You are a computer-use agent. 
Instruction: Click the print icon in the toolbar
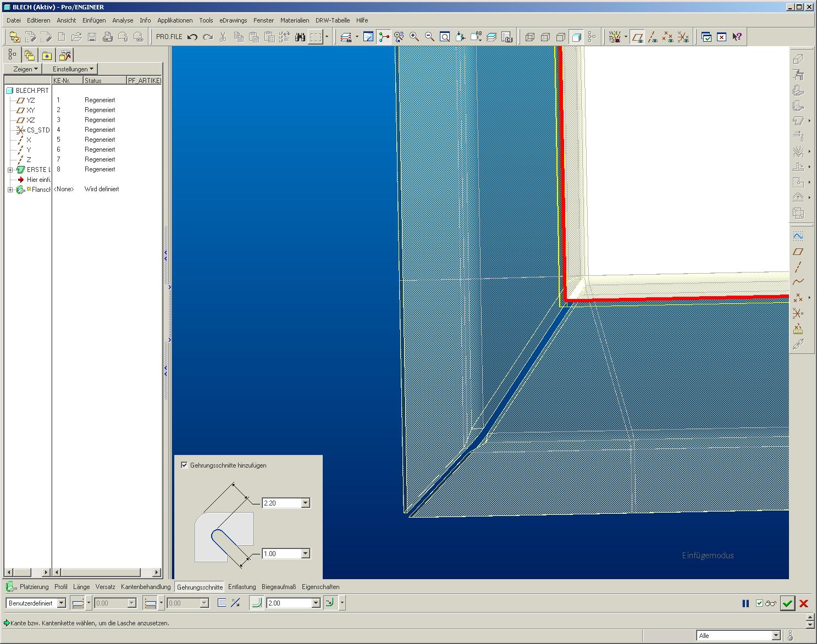108,37
